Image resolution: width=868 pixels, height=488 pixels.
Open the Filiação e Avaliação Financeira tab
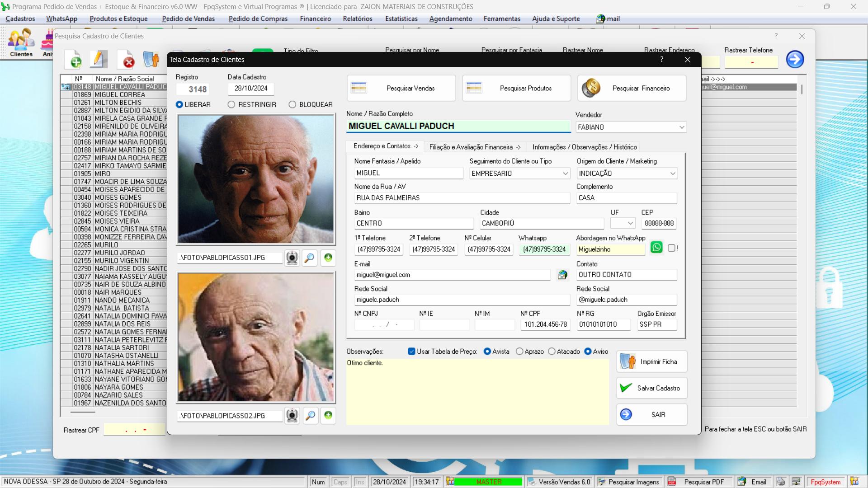pos(473,147)
